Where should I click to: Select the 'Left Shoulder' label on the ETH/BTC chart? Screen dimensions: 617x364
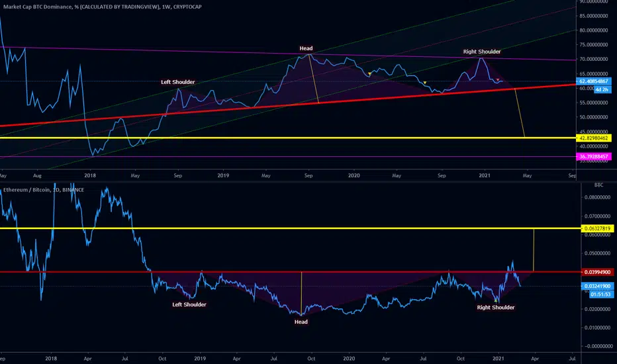pos(189,304)
